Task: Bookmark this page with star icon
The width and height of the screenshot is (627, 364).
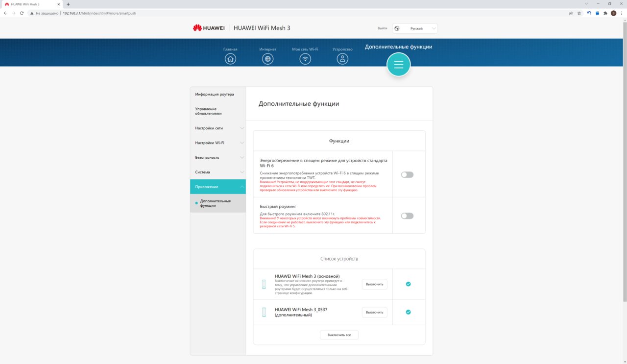Action: [579, 13]
